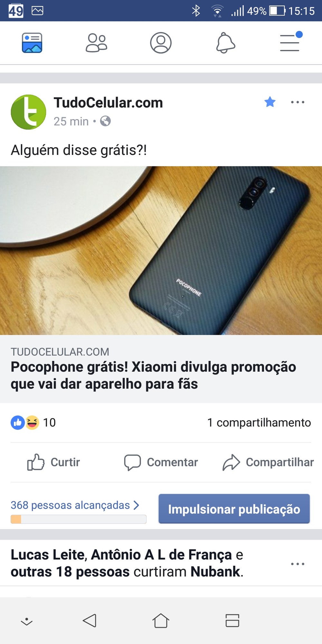Tap the Compartilhar share button

coord(268,462)
